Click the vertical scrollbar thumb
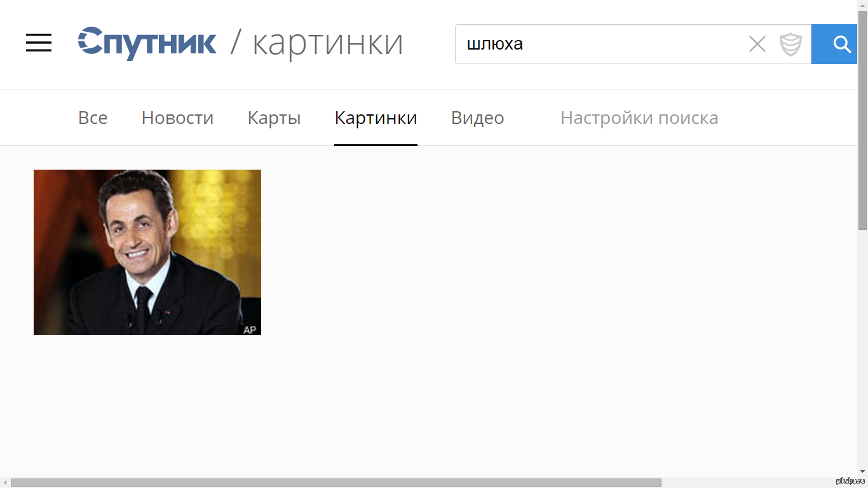 pos(862,121)
